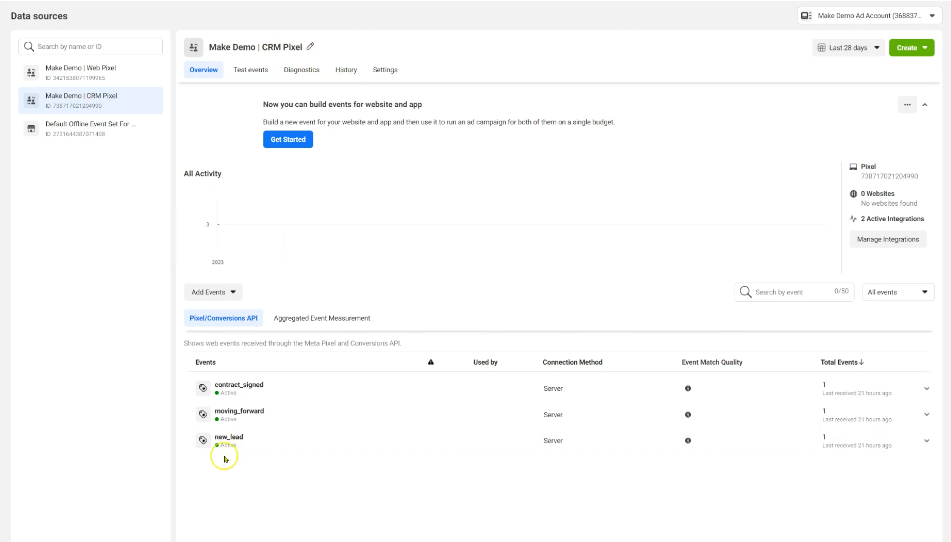Viewport: 951px width, 542px height.
Task: Click the magnifier icon in Search by event
Action: [x=745, y=292]
